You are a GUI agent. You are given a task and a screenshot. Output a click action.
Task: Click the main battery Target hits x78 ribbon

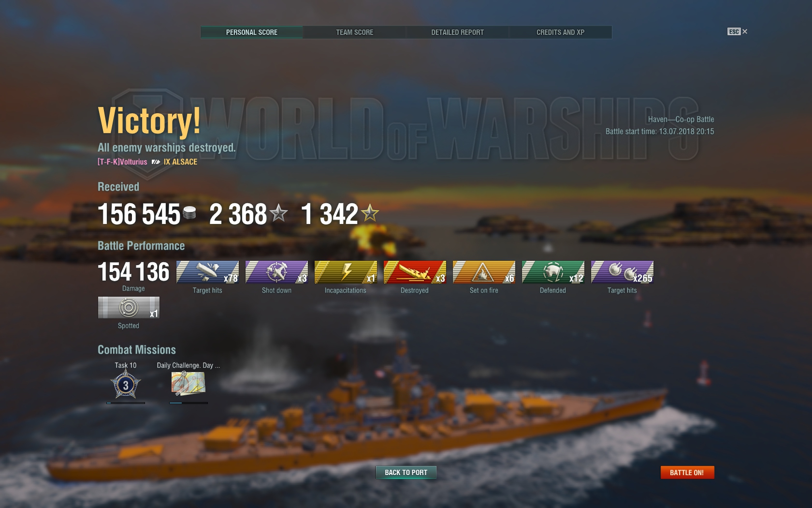coord(207,272)
